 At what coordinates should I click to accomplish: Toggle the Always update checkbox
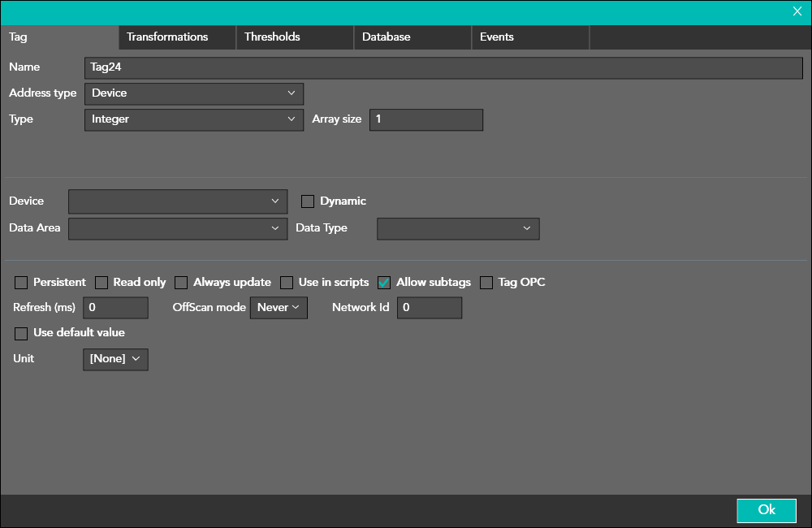coord(181,283)
